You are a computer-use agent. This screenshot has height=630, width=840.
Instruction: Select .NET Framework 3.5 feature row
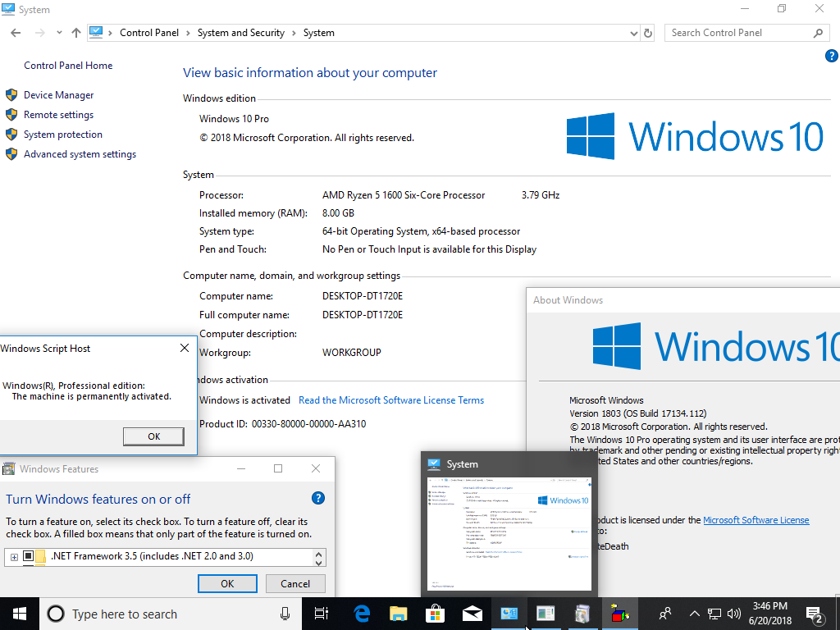click(x=152, y=556)
